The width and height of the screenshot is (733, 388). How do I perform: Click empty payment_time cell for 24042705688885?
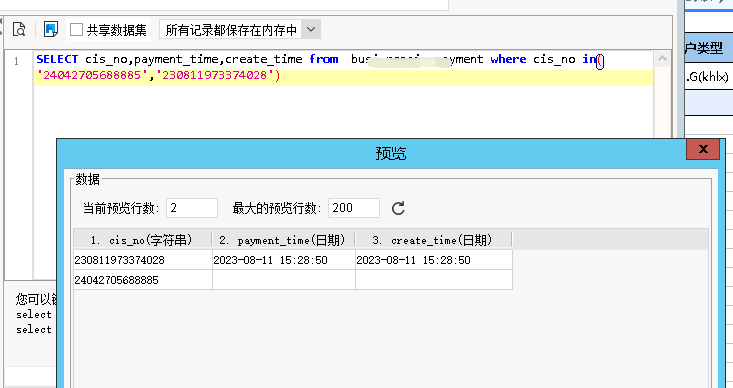284,280
